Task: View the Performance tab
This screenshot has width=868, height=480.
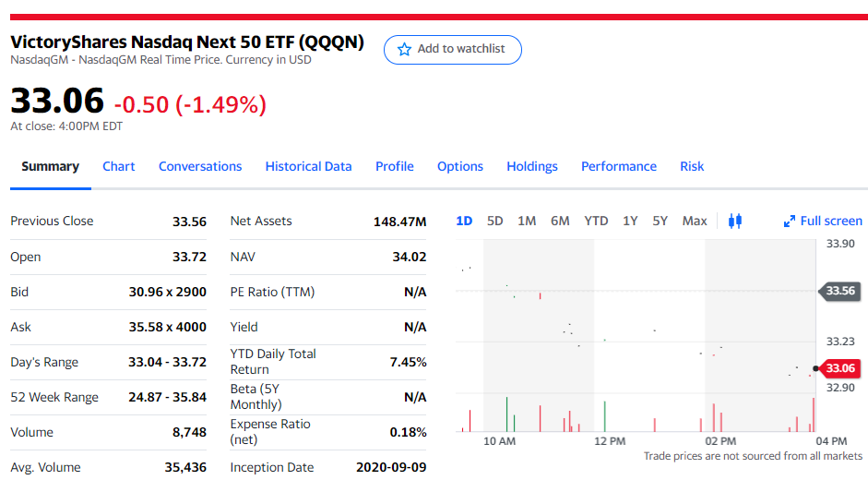Action: (x=618, y=166)
